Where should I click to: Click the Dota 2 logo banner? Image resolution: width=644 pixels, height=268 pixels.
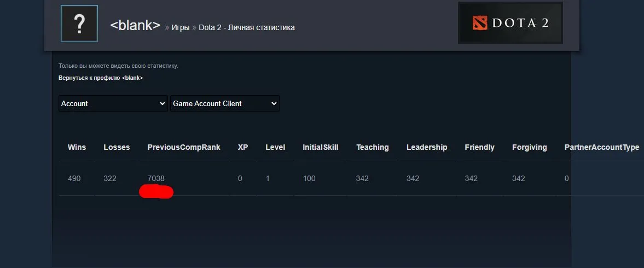(510, 23)
